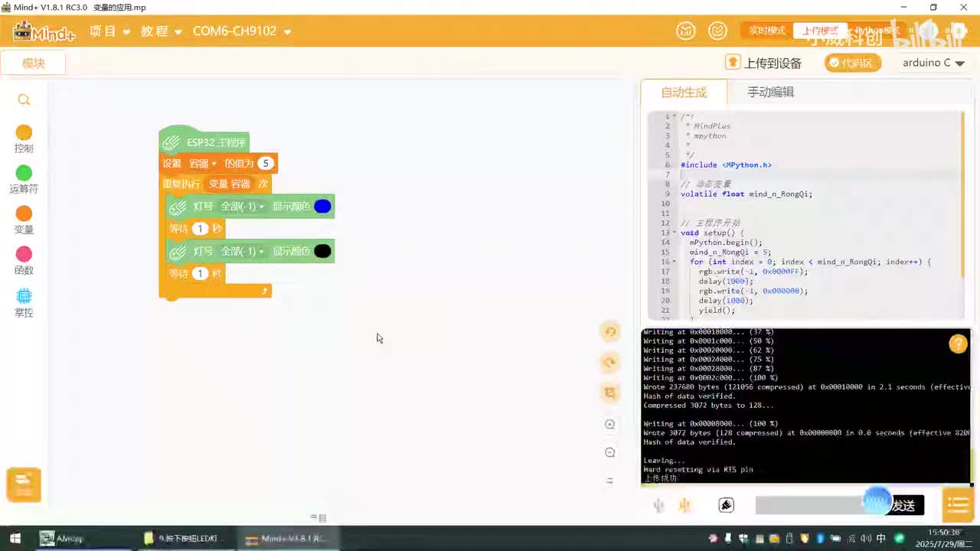Click the ESP32 主程序 hat block
This screenshot has height=551, width=980.
(x=204, y=142)
